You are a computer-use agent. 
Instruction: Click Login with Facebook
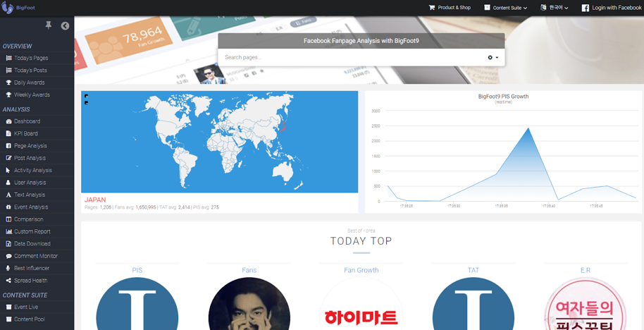pos(612,8)
